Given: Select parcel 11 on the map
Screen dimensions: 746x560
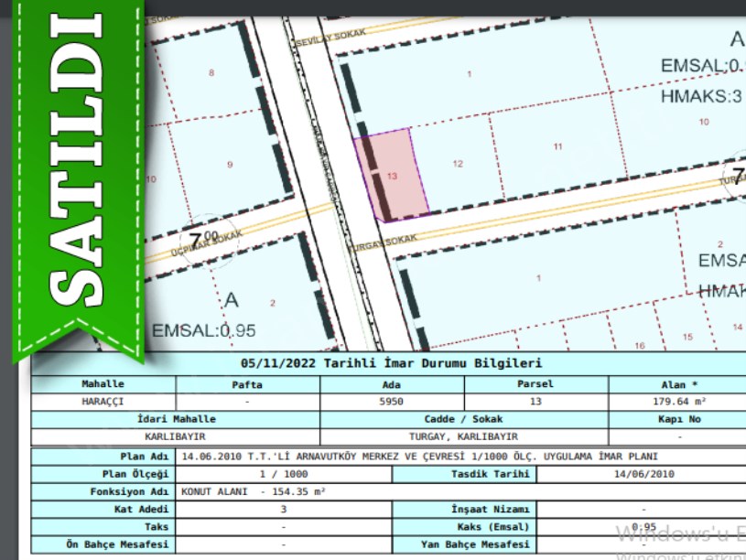Looking at the screenshot, I should point(557,146).
